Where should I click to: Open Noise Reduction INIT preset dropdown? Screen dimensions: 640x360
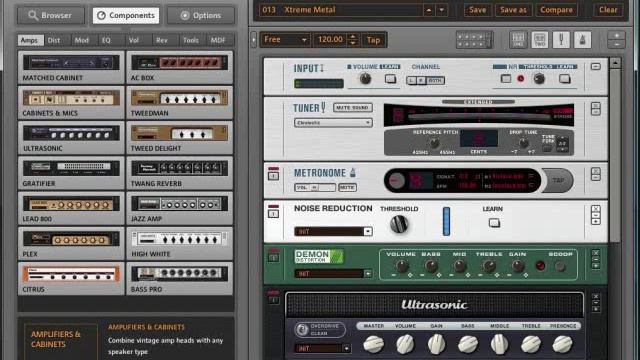coord(333,231)
